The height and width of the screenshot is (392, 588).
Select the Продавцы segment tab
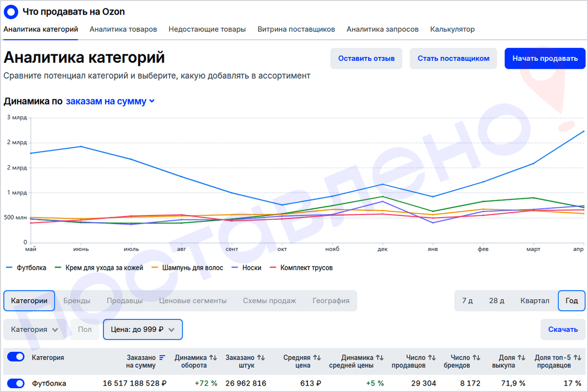[125, 300]
